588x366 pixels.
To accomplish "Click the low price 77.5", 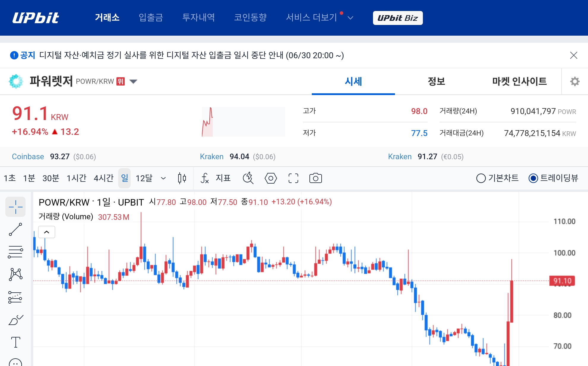I will (x=419, y=133).
